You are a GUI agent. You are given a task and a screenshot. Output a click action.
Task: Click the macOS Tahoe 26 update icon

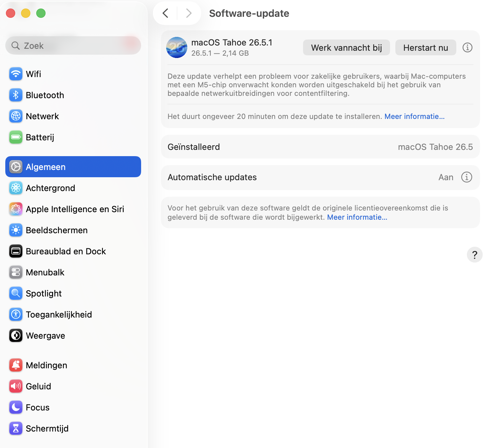[x=177, y=47]
